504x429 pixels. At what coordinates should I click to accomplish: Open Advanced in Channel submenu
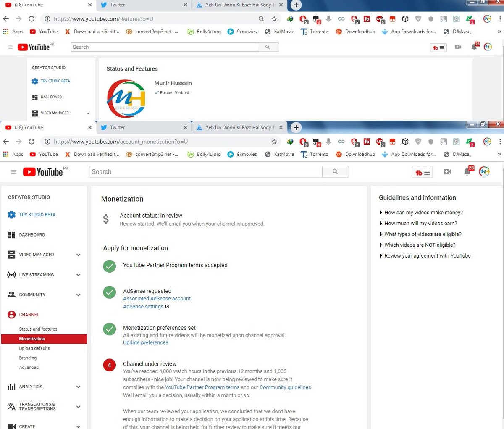click(x=29, y=368)
